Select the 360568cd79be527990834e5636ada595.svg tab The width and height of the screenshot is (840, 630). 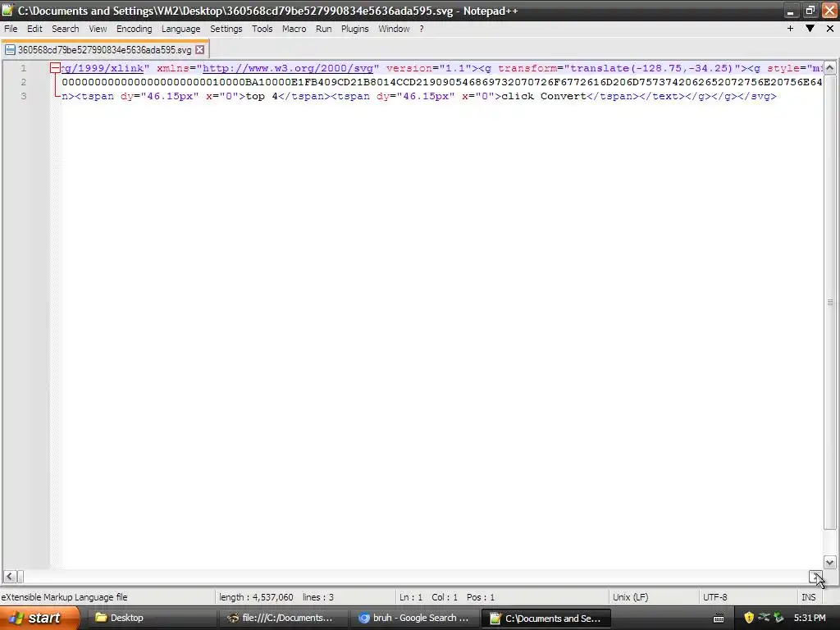104,50
